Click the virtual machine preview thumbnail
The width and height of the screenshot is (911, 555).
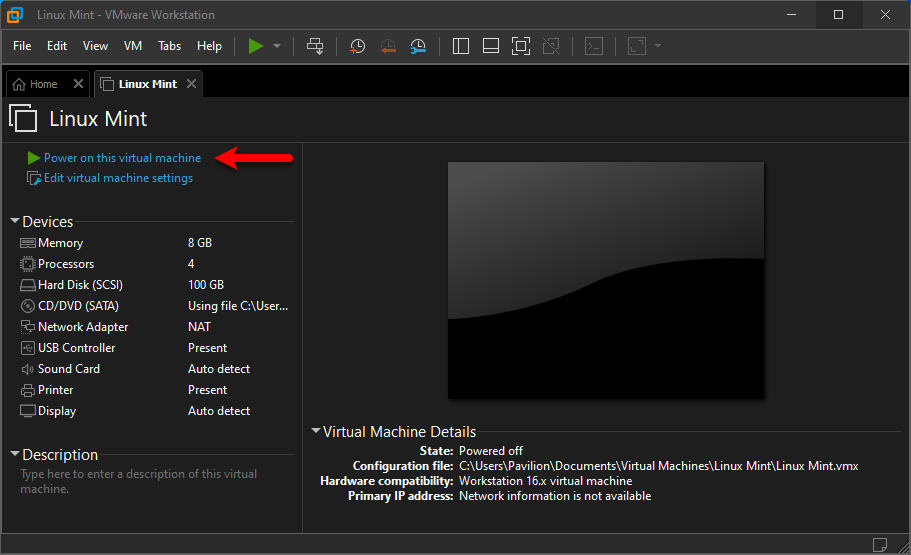pos(605,280)
